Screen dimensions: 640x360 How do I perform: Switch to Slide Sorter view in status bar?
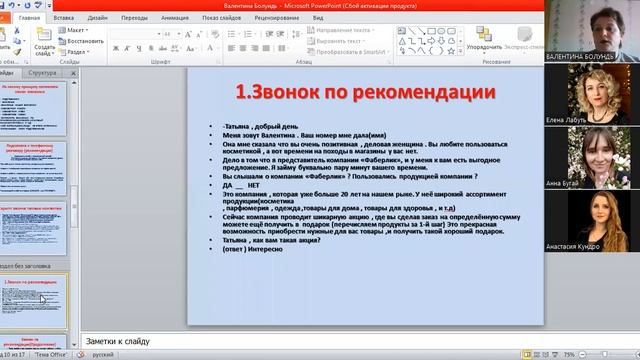click(x=537, y=355)
